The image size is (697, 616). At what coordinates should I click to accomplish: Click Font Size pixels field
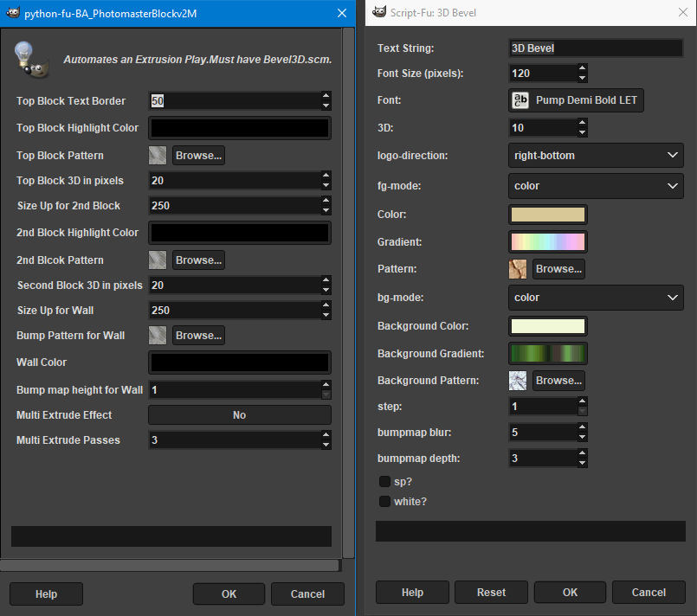[543, 74]
